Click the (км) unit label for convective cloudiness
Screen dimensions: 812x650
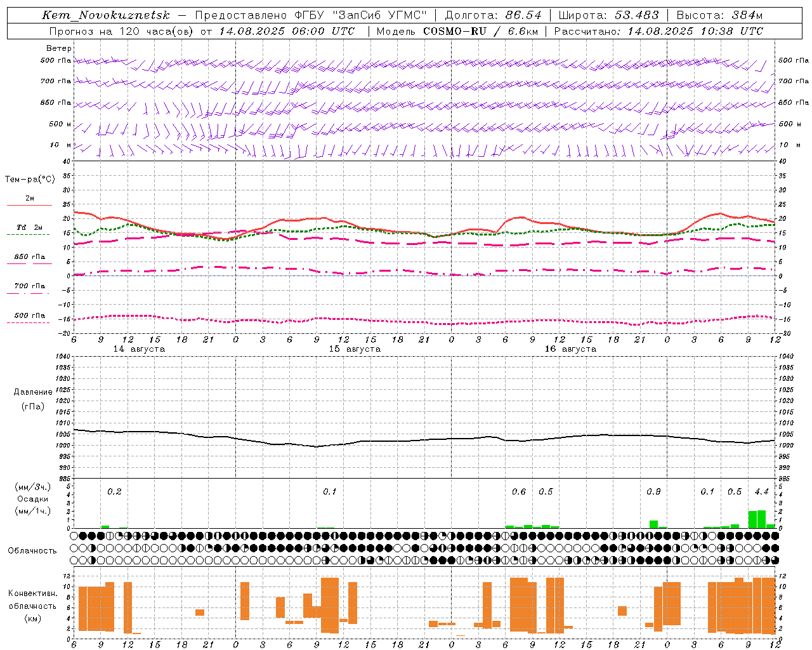click(x=32, y=618)
